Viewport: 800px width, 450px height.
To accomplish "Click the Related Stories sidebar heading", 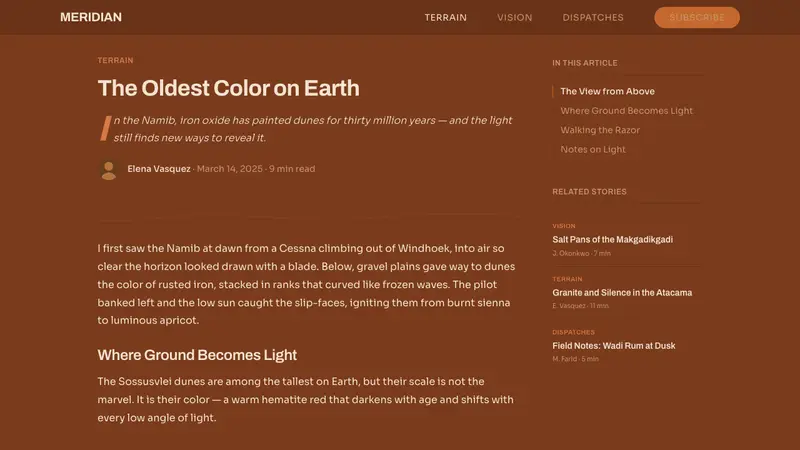I will click(589, 191).
